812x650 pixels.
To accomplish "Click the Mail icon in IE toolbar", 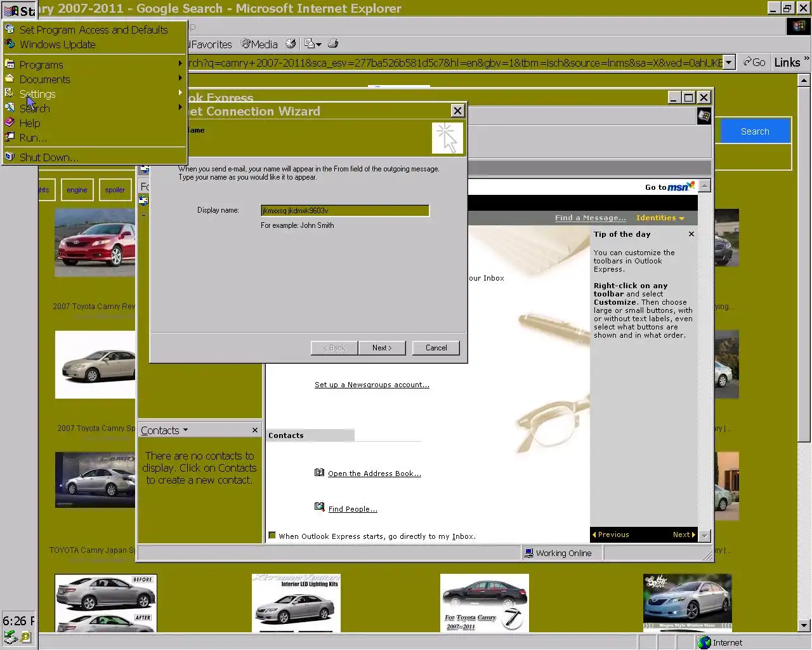I will 310,44.
